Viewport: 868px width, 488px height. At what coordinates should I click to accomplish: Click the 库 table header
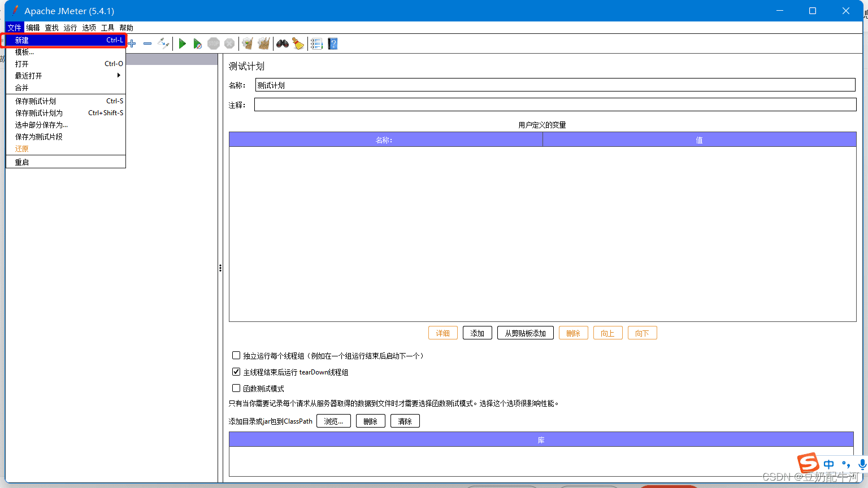click(x=541, y=439)
